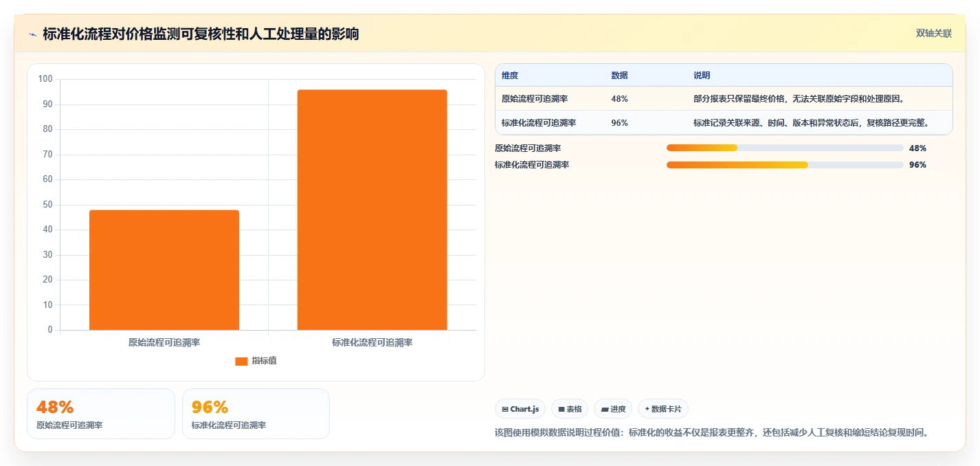Click the 指标值 legend text

(x=264, y=361)
